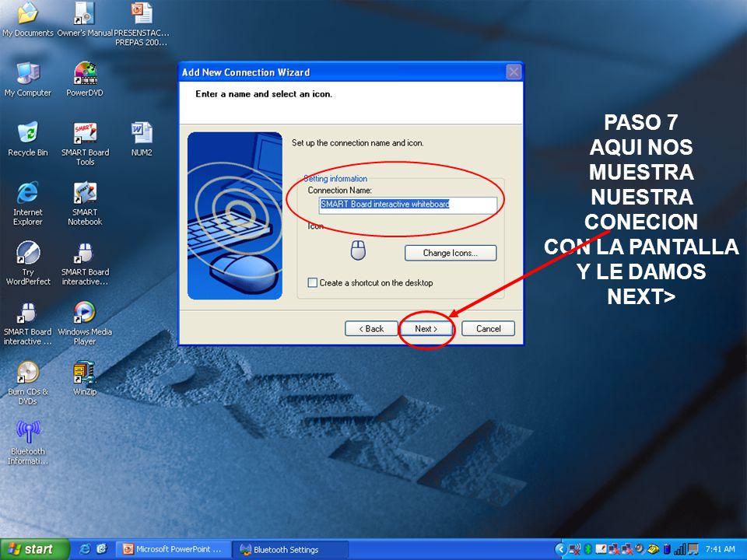Cancel the Add New Connection Wizard

pyautogui.click(x=489, y=328)
